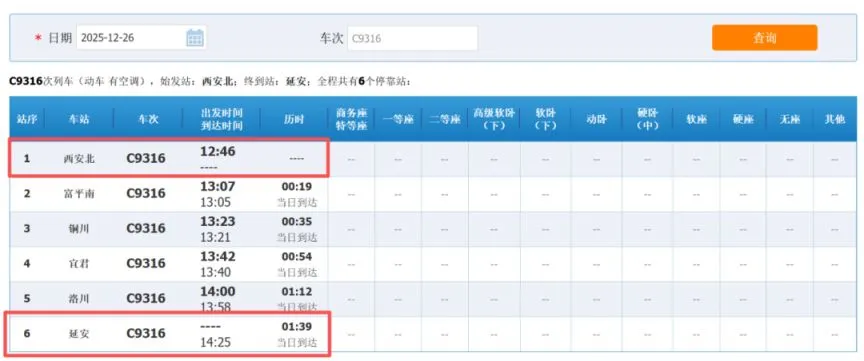Click train number C9316 in 铜川 row

coord(146,229)
